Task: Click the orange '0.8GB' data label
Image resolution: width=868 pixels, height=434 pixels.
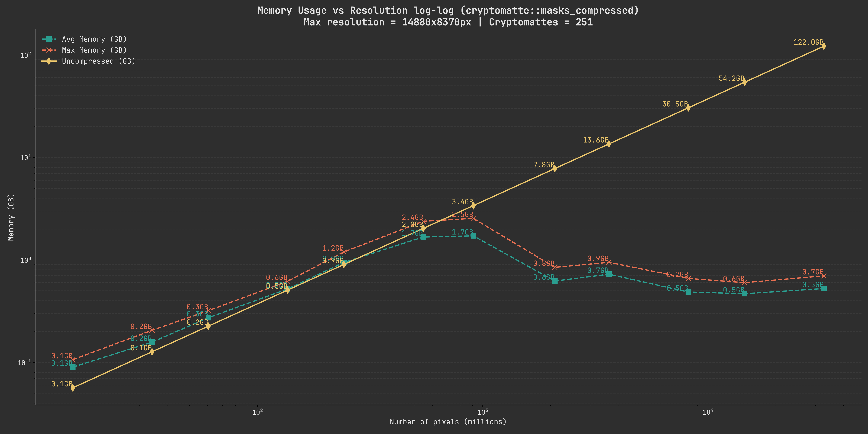Action: pyautogui.click(x=544, y=263)
